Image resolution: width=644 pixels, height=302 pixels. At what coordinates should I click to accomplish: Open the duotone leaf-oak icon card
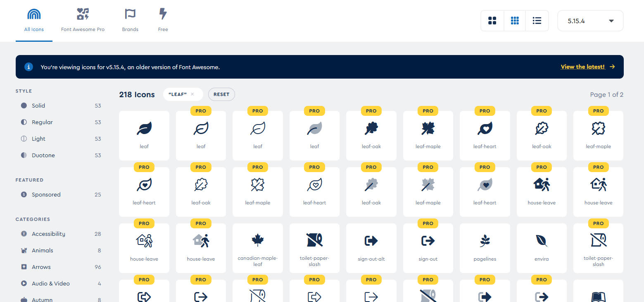[x=371, y=192]
